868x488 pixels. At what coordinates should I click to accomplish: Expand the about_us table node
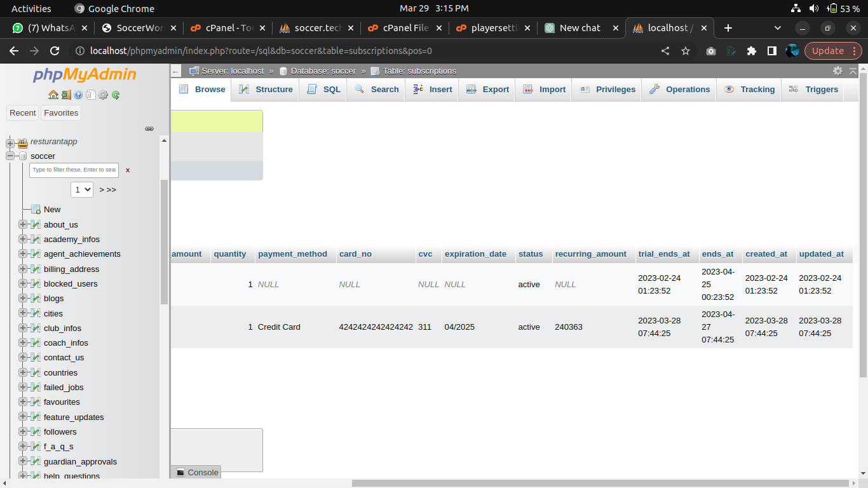coord(23,224)
